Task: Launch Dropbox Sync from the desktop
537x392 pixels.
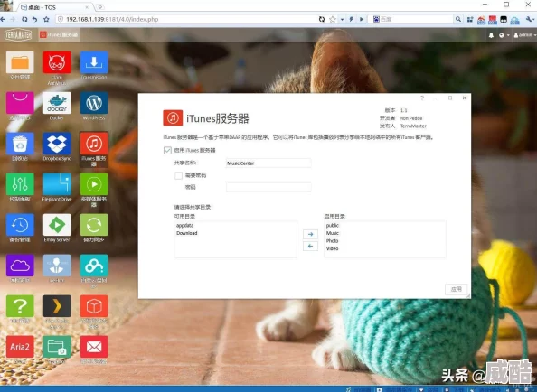Action: (x=57, y=144)
